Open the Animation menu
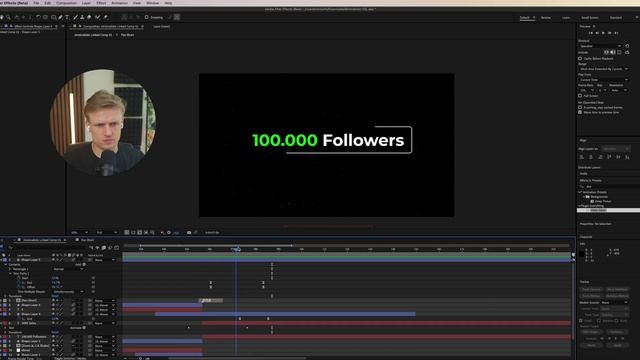The width and height of the screenshot is (640, 360). coord(120,3)
